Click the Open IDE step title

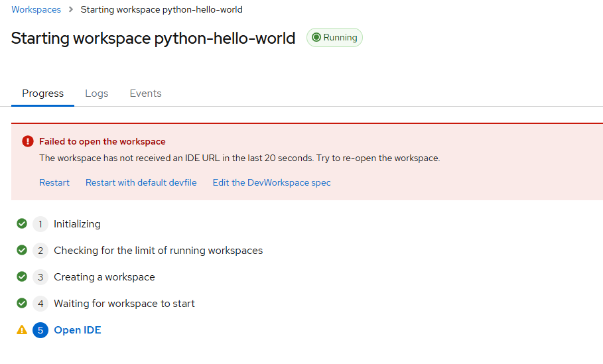coord(78,330)
